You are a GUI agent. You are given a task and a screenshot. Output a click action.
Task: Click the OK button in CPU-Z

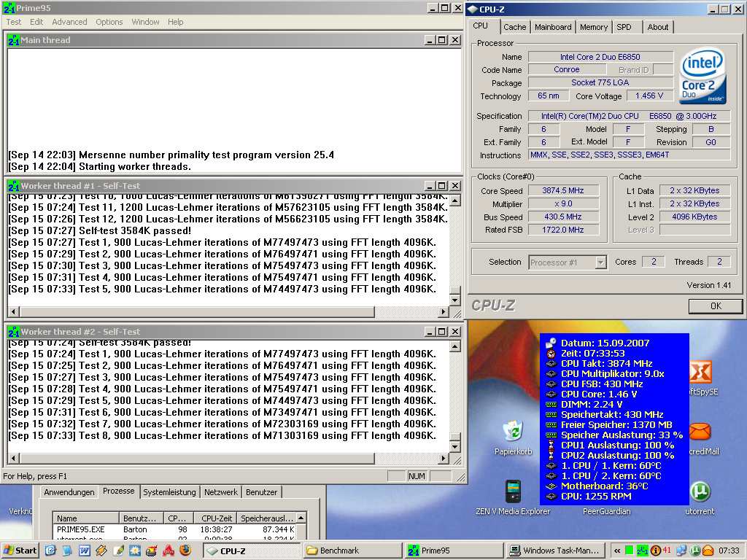click(715, 306)
